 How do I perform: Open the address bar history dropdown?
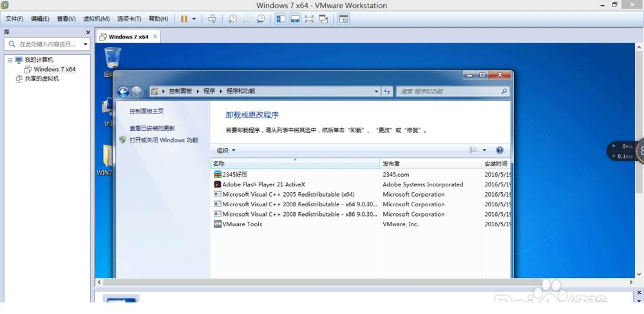[376, 92]
